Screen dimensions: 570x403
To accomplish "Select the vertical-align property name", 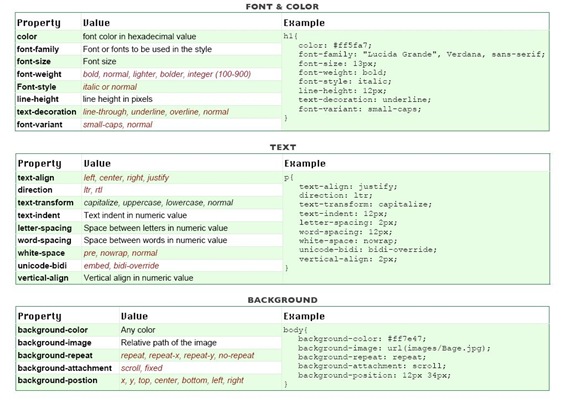I will (x=43, y=278).
